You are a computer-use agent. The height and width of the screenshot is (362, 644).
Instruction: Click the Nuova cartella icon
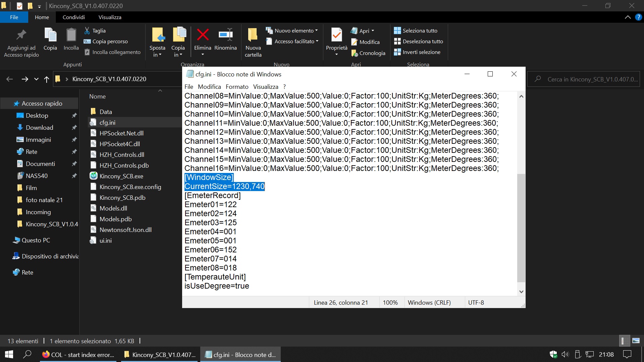[253, 35]
